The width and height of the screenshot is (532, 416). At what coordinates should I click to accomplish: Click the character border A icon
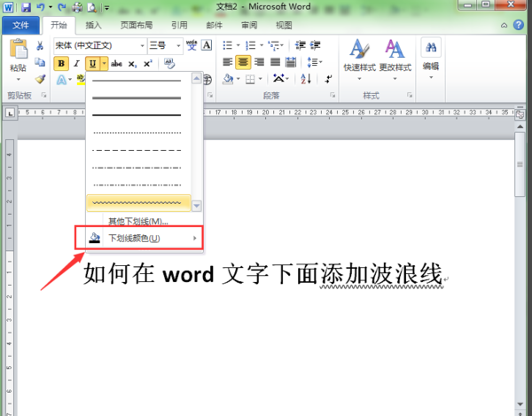(x=207, y=45)
